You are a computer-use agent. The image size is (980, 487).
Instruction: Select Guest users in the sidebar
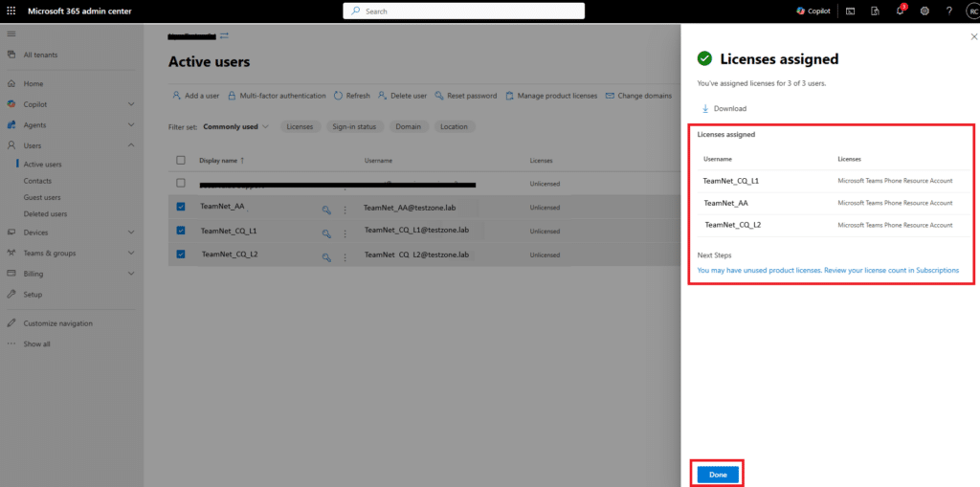(x=41, y=197)
